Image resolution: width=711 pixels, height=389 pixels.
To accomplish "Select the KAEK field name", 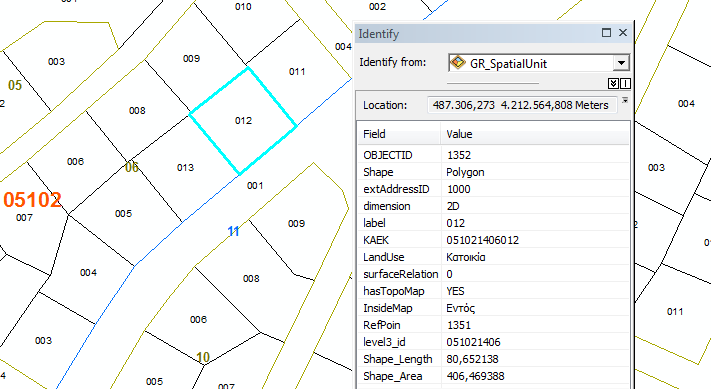I will click(x=376, y=240).
